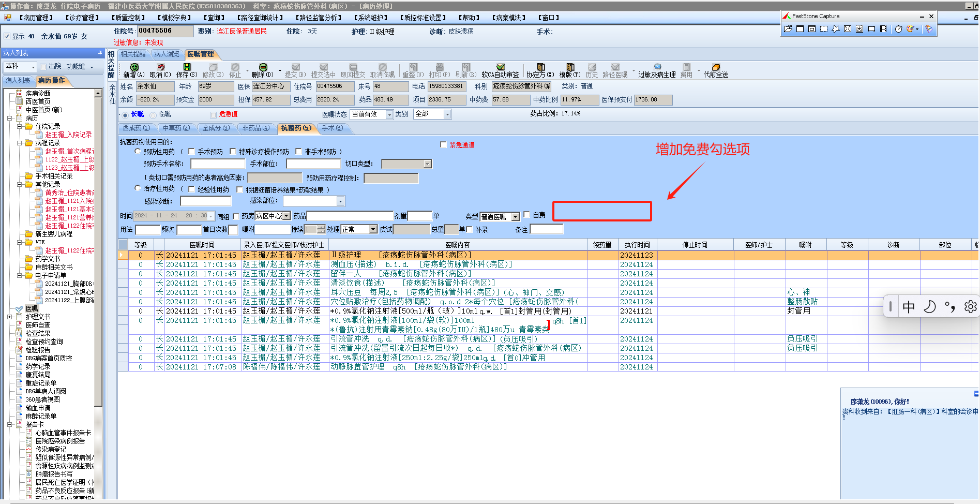The image size is (980, 504).
Task: Open the 【诊疗管理】 menu
Action: click(x=82, y=18)
